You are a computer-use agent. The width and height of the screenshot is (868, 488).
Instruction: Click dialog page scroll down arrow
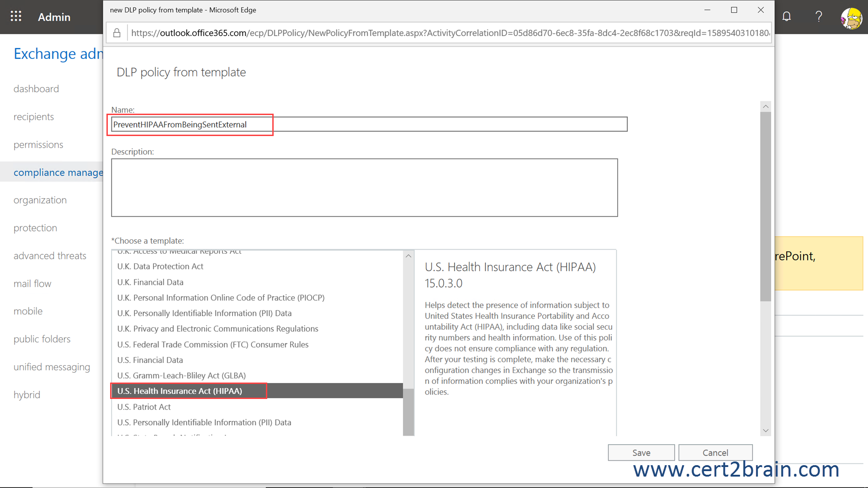[x=766, y=430]
